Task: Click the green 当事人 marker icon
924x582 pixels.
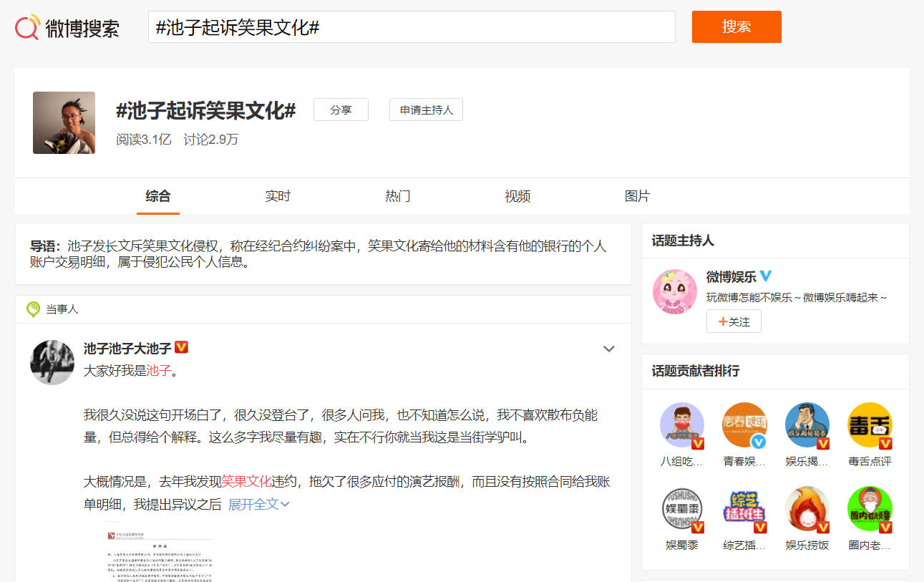Action: click(x=33, y=309)
